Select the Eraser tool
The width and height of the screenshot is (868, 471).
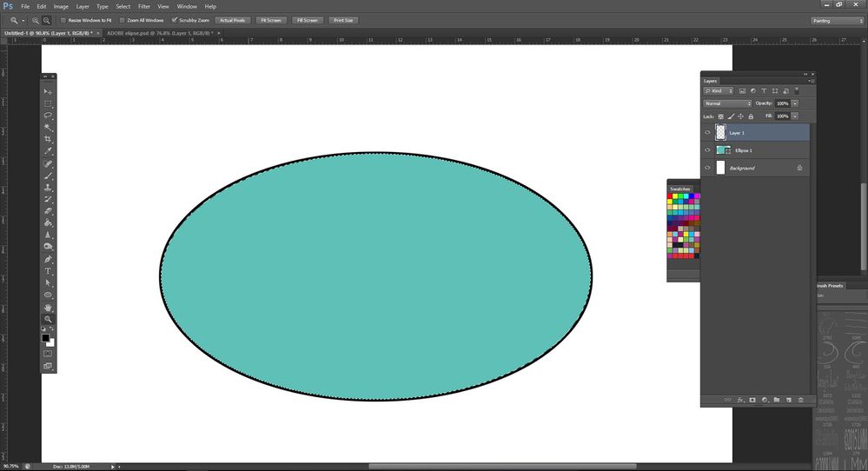click(x=48, y=211)
